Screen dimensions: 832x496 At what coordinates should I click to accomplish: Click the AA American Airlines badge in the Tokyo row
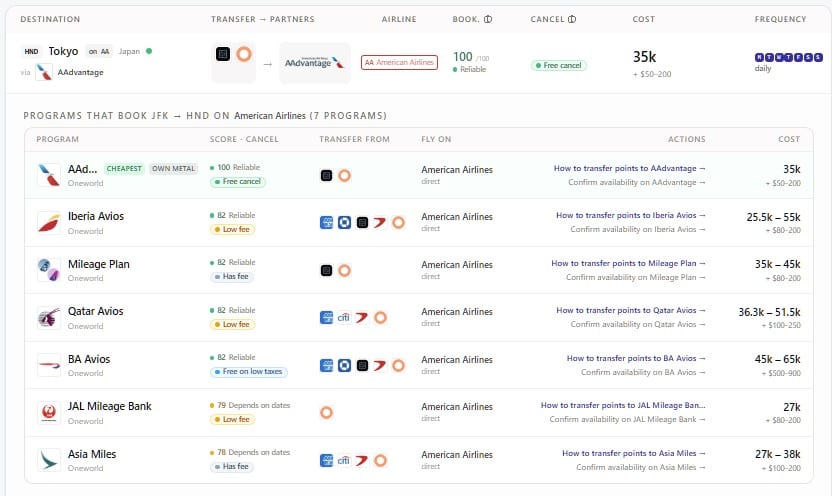pyautogui.click(x=400, y=62)
